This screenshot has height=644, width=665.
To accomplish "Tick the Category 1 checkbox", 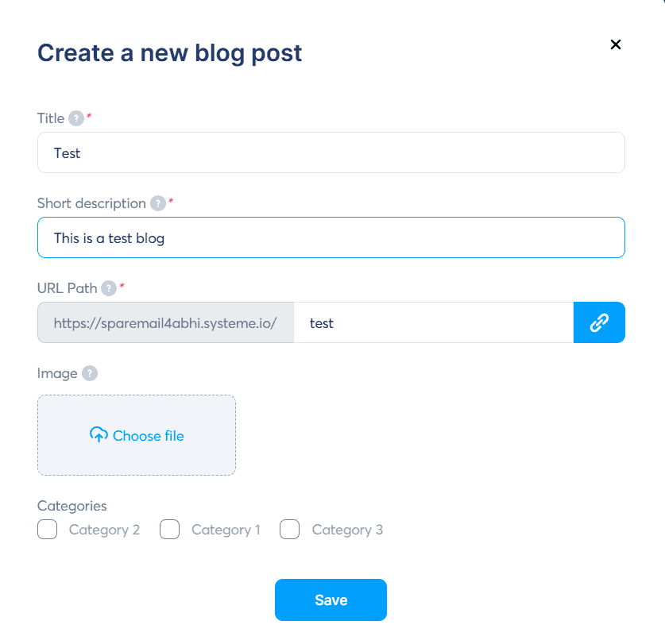I will pos(170,530).
